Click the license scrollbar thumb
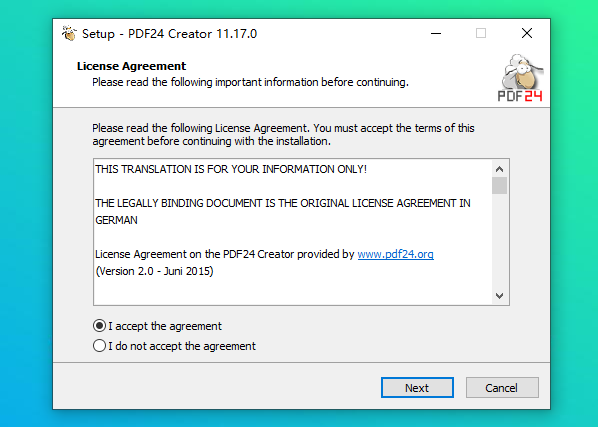 click(499, 186)
